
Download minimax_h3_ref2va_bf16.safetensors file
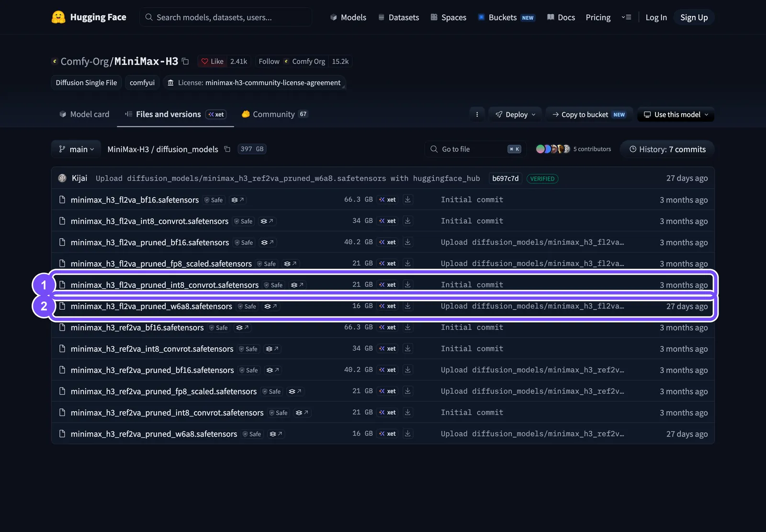pos(407,328)
